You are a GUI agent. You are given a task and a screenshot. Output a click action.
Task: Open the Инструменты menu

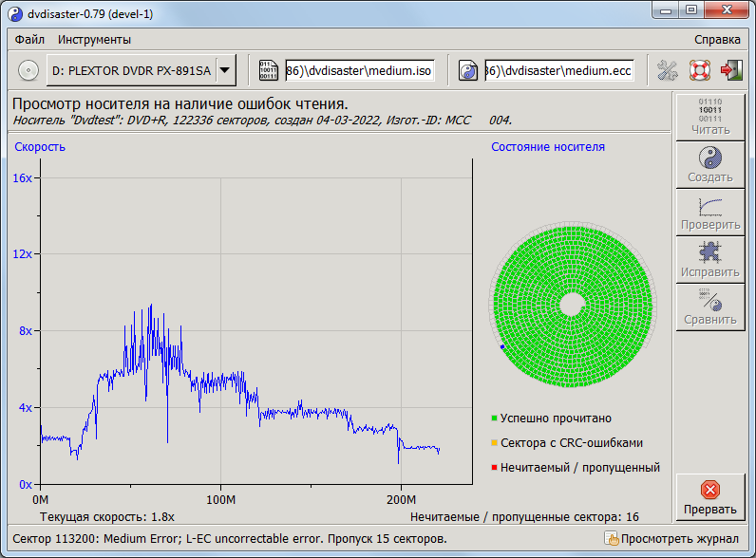pos(94,40)
